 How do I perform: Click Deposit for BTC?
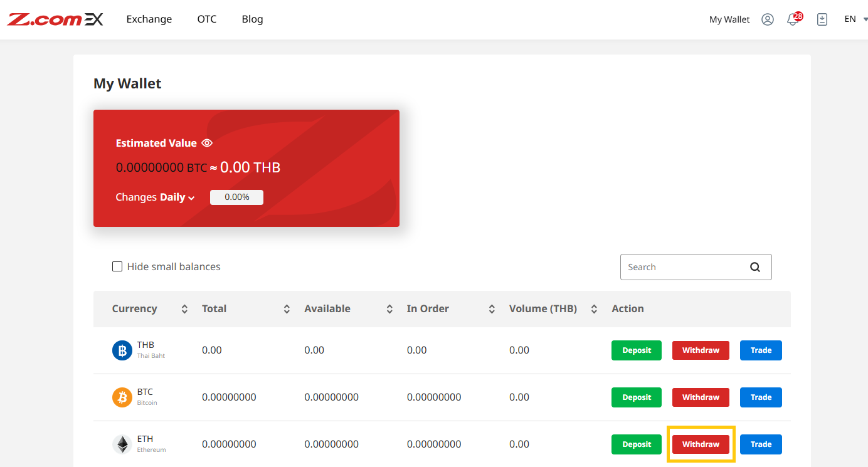(x=637, y=397)
